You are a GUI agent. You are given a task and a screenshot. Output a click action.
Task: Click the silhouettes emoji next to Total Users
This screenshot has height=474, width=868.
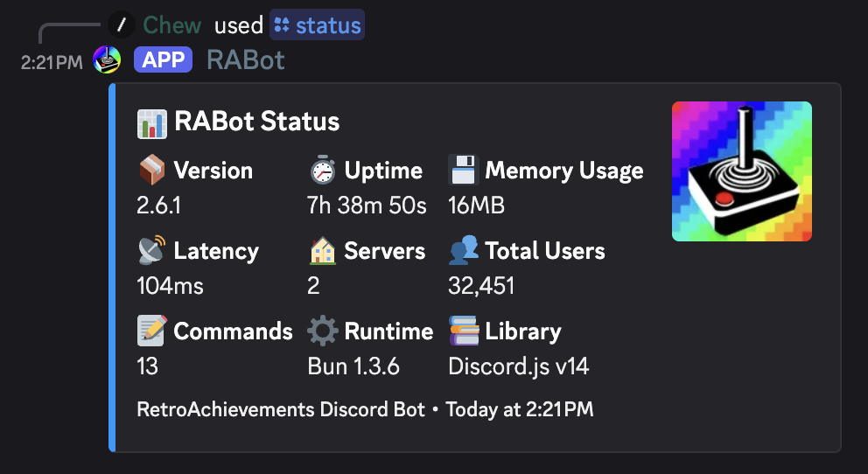tap(464, 250)
